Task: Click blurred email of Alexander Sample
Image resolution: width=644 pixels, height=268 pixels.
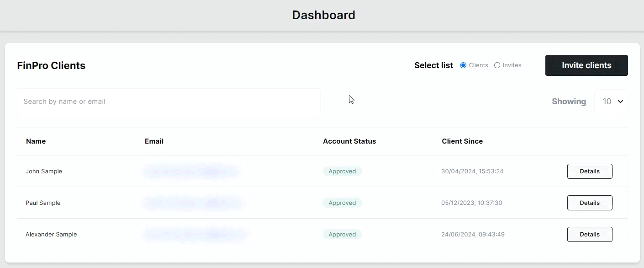Action: tap(195, 235)
